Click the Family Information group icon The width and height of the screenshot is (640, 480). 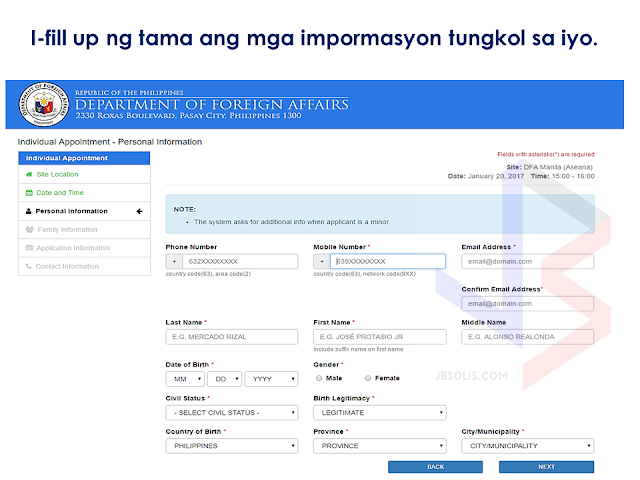coord(29,229)
